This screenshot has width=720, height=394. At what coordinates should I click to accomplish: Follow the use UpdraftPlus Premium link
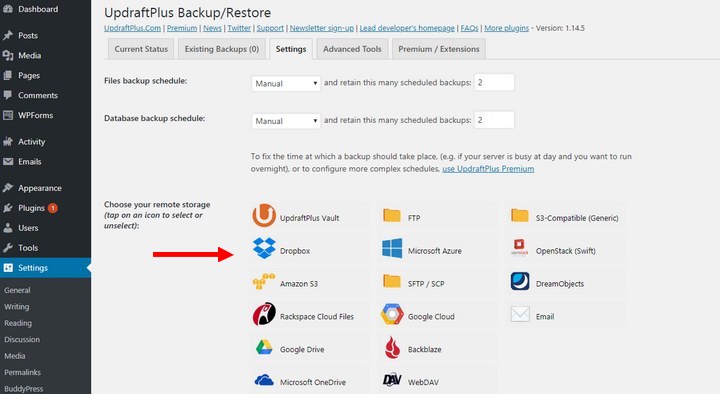[488, 169]
